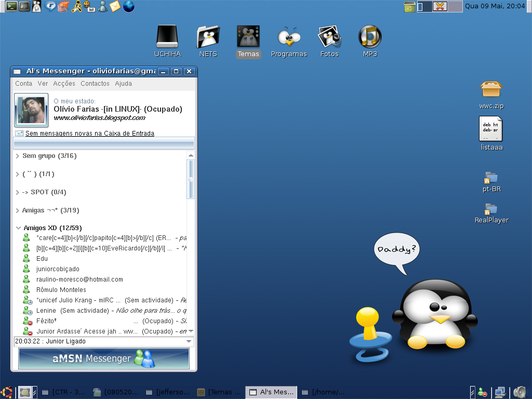Open the network monitor tray icon

pyautogui.click(x=500, y=392)
